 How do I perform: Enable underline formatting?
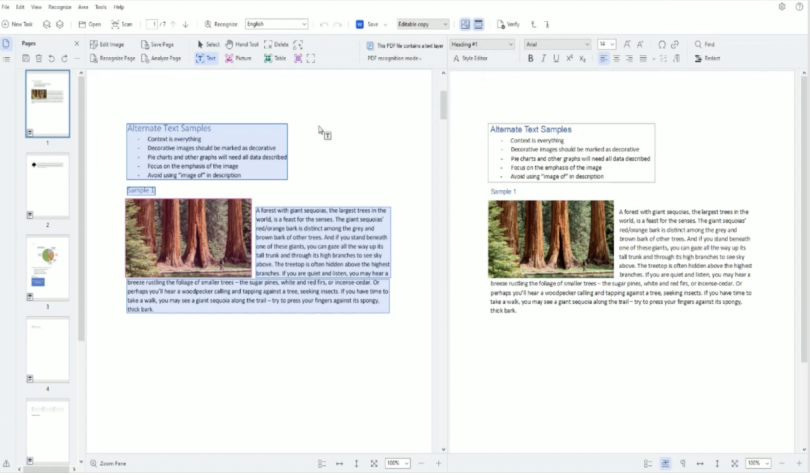tap(556, 59)
